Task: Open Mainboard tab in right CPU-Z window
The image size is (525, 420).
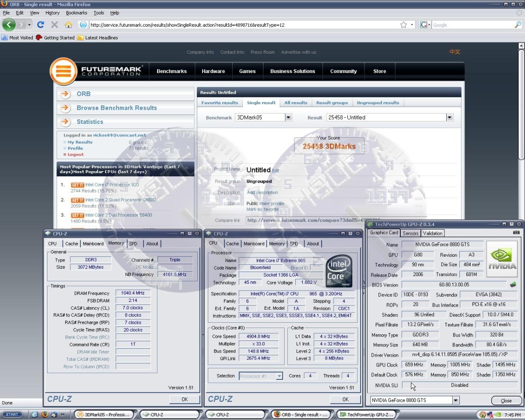Action: pyautogui.click(x=254, y=244)
